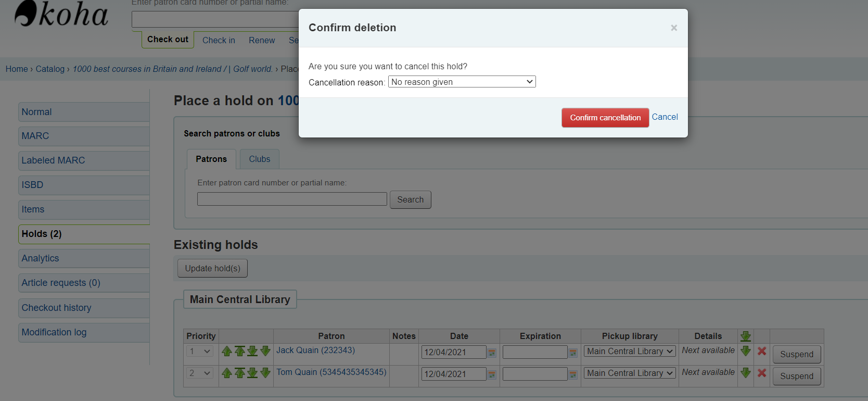The image size is (868, 401).
Task: Cancel Tom Quain's hold with red X
Action: point(762,373)
